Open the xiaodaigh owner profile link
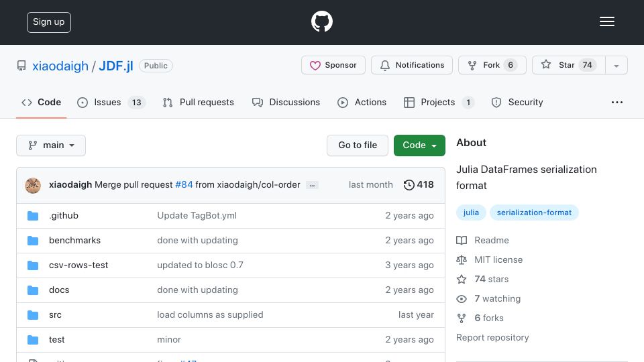This screenshot has width=644, height=362. [60, 66]
